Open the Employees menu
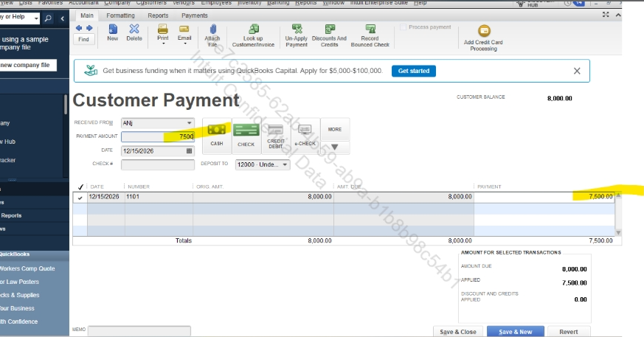 [x=216, y=2]
